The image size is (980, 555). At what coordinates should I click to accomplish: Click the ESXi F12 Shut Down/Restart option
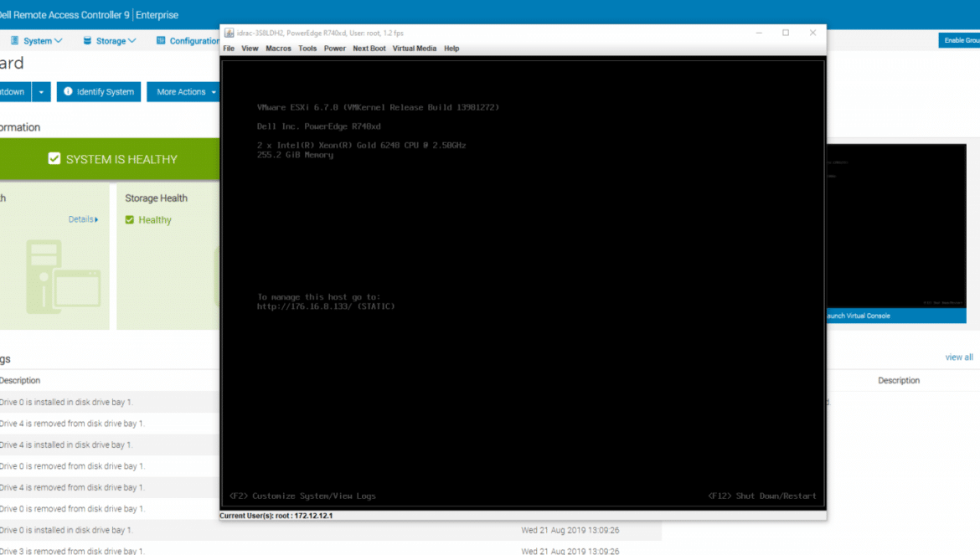pyautogui.click(x=762, y=496)
